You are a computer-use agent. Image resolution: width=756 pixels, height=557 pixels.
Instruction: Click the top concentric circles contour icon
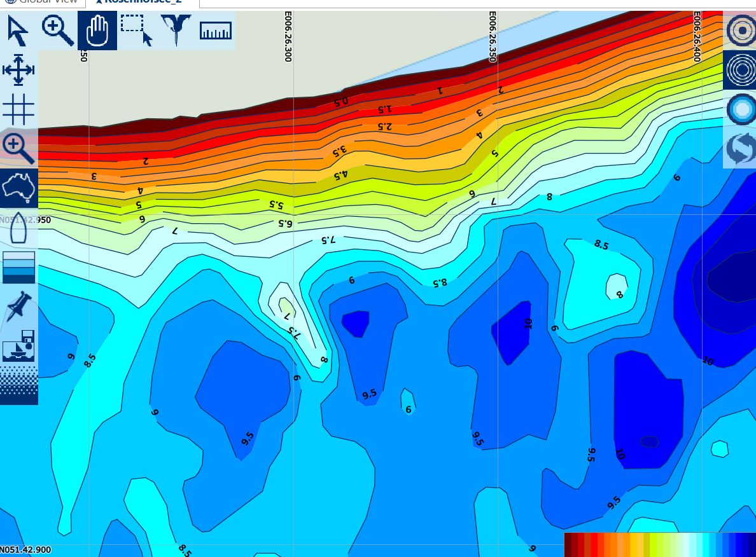[739, 31]
